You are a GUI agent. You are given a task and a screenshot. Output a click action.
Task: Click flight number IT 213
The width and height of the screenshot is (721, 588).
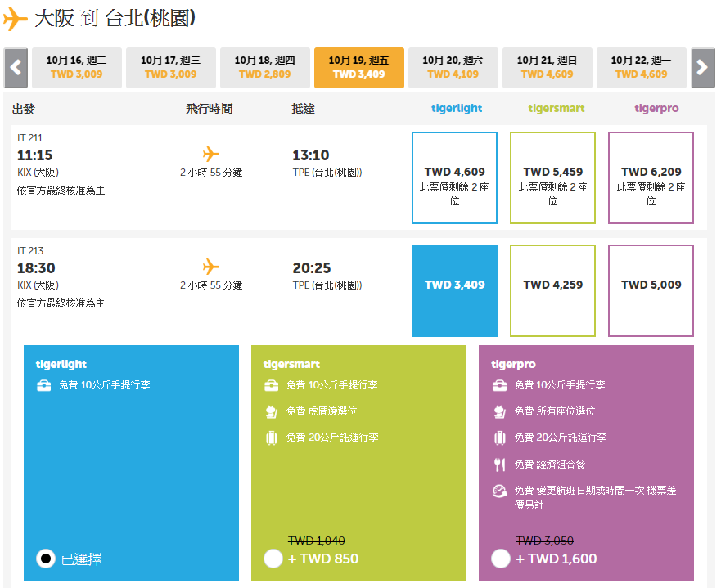pos(30,251)
